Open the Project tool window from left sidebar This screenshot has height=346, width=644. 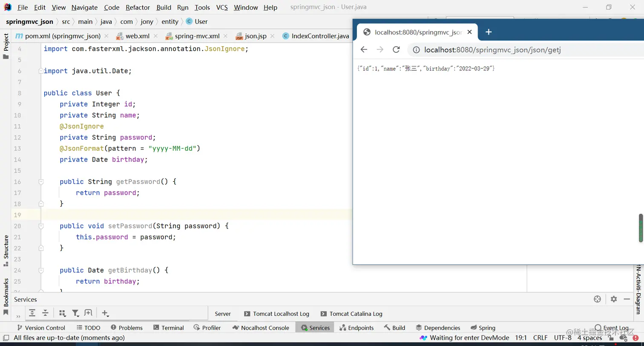tap(6, 46)
